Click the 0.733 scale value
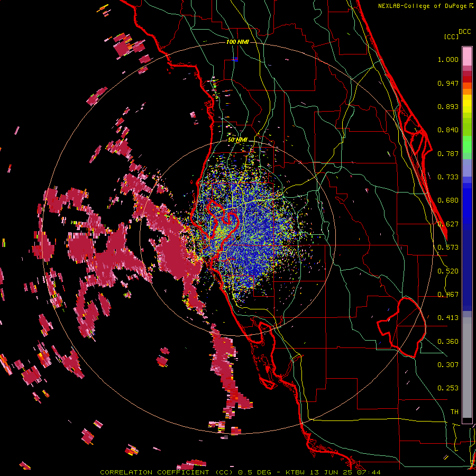 coord(448,177)
